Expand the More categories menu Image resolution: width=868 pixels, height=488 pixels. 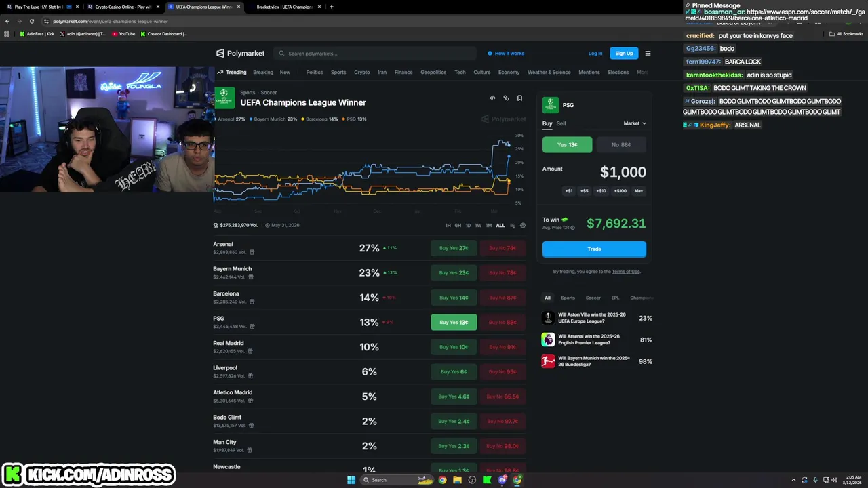pyautogui.click(x=642, y=73)
